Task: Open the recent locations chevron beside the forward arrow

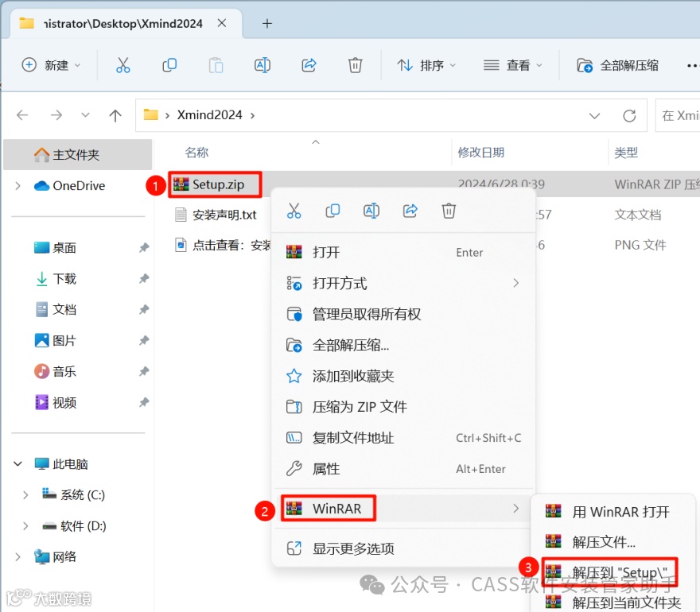Action: click(x=85, y=115)
